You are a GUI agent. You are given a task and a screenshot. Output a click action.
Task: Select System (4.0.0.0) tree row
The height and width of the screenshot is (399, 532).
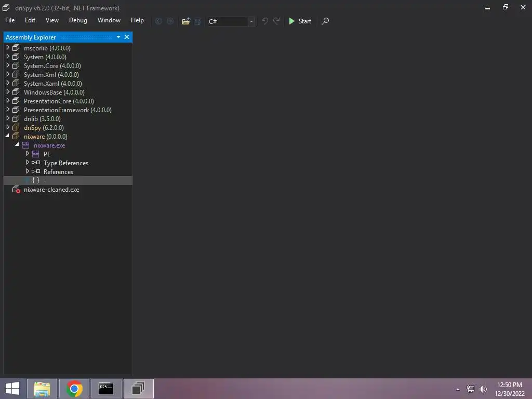point(68,57)
